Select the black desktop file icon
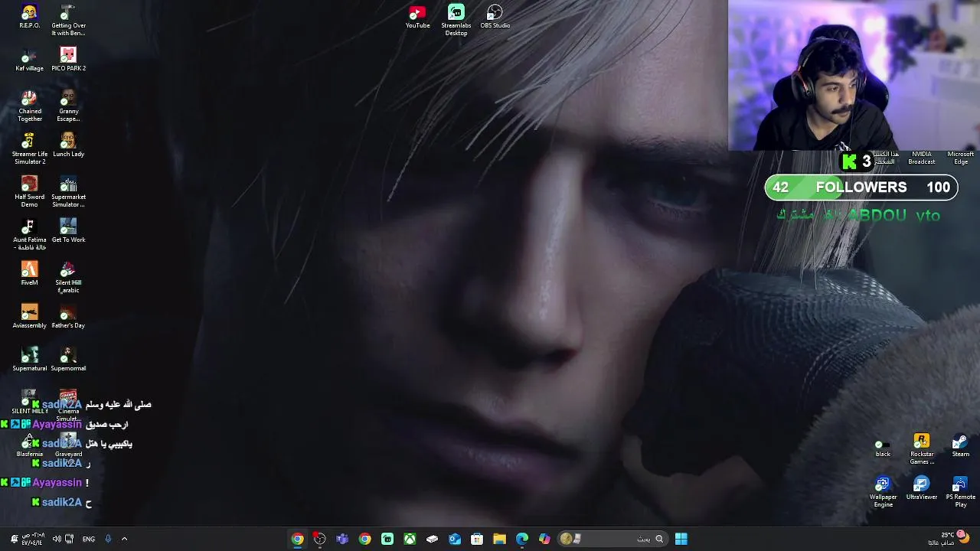Screen dimensions: 980x551 pos(883,445)
